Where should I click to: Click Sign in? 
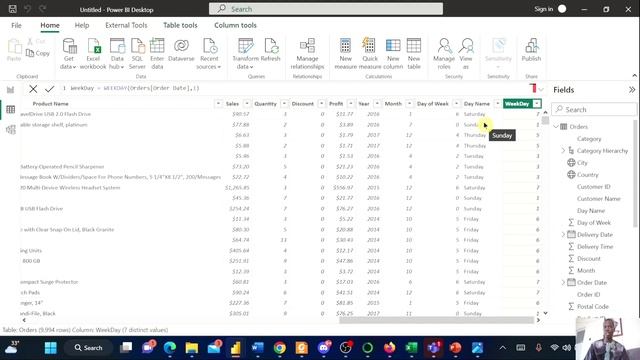coord(544,9)
